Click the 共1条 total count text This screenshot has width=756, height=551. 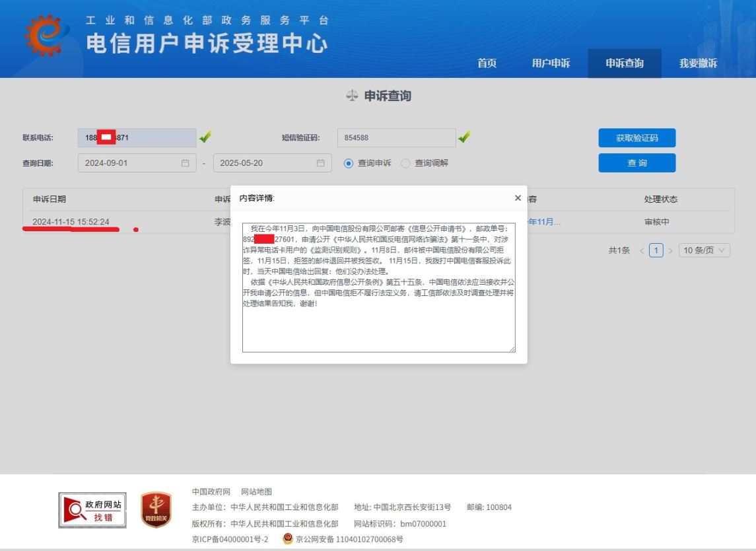click(619, 250)
